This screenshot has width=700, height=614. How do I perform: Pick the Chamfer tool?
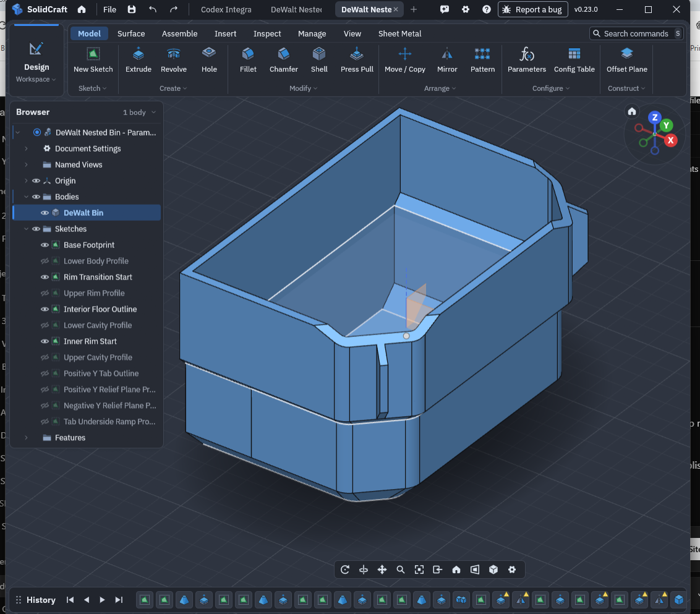tap(283, 60)
